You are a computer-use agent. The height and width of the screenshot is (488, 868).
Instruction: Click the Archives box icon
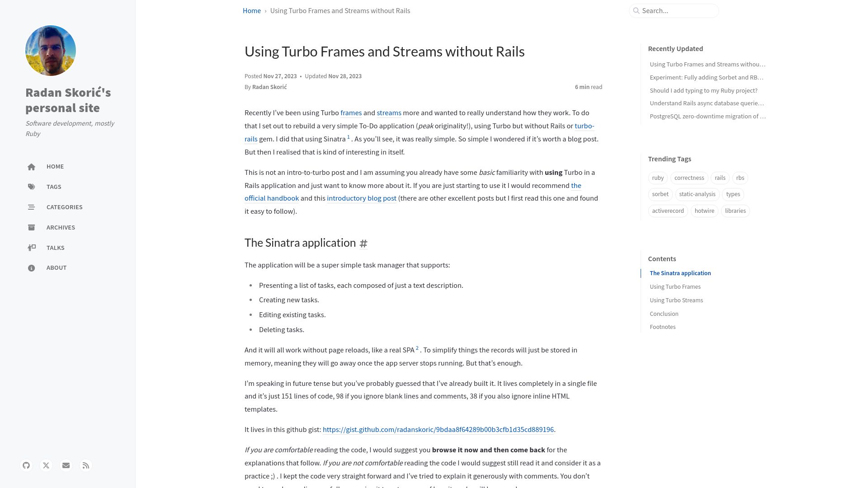pos(31,228)
